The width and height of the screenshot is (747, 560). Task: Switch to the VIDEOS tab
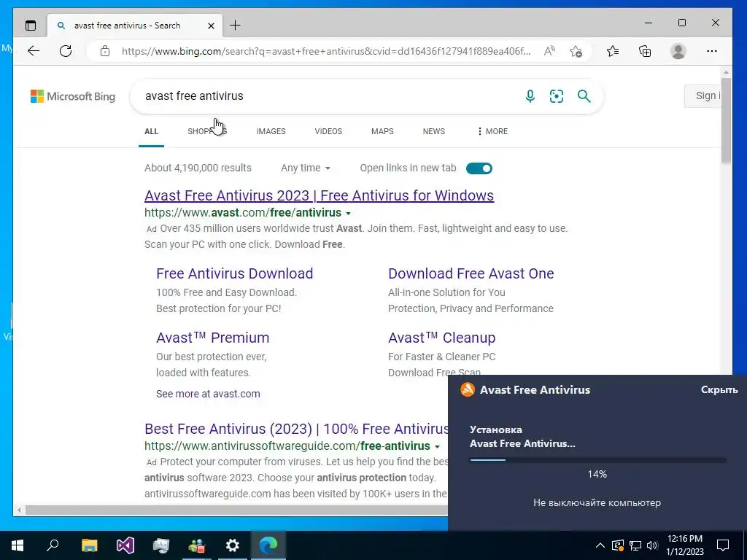328,131
